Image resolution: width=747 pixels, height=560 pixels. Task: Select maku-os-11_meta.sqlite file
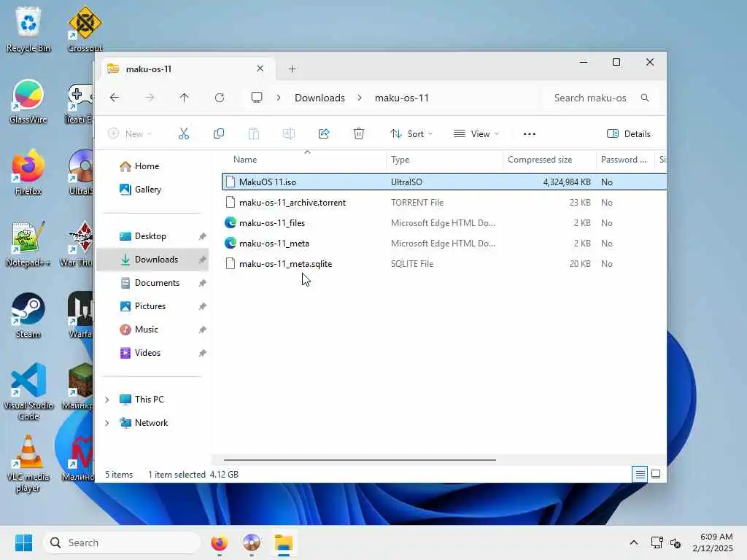tap(444, 264)
